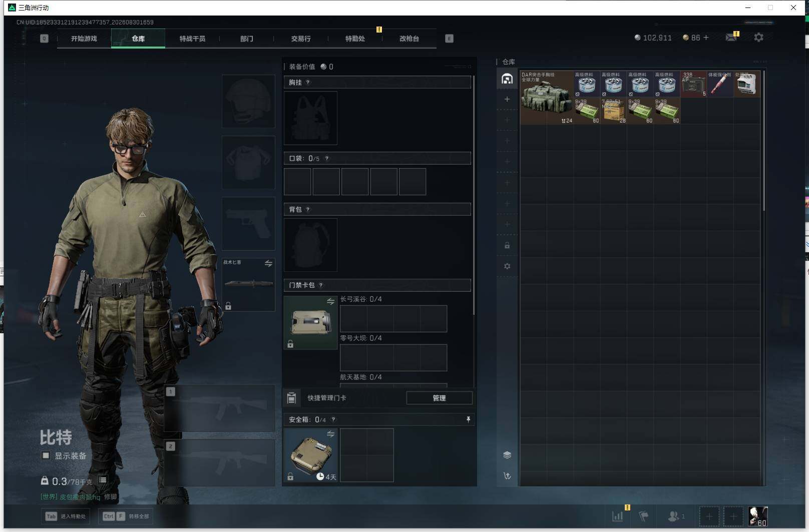Click the lock icon on the access card pack

tap(290, 344)
